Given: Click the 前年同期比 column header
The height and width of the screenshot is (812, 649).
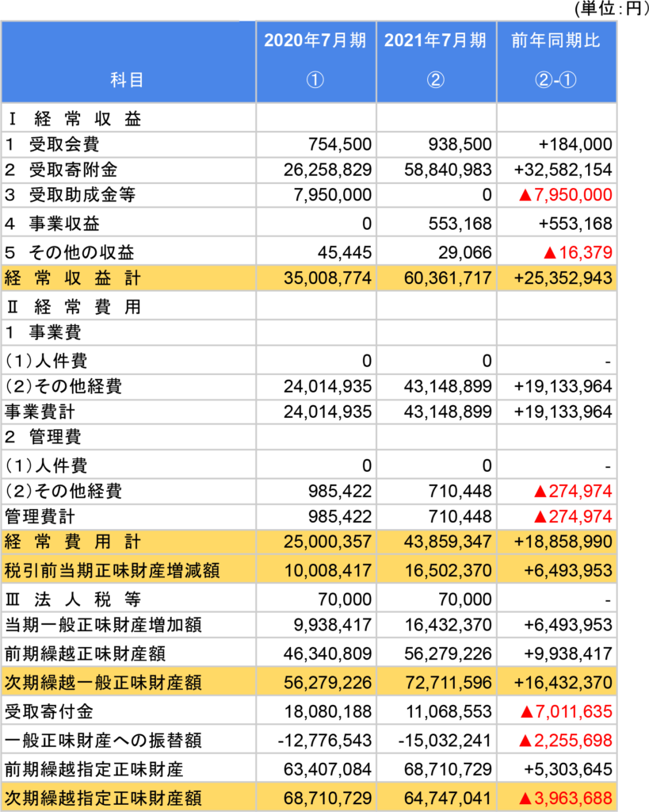Looking at the screenshot, I should [555, 40].
